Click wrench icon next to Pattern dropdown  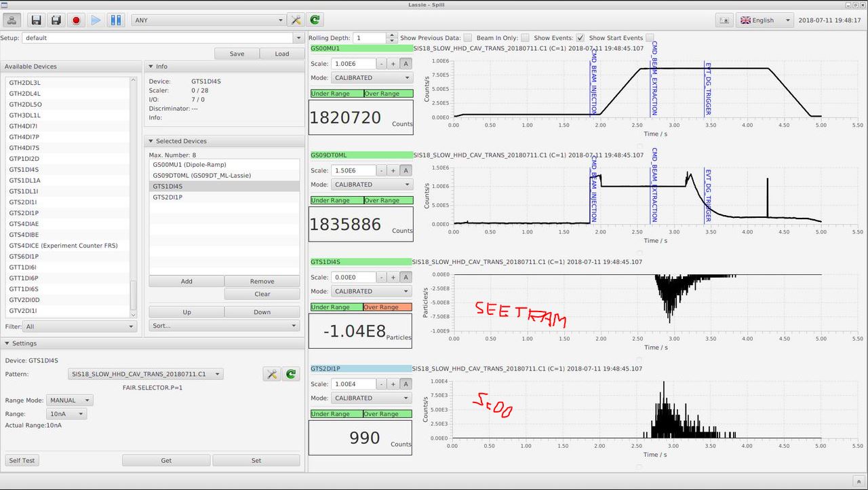(271, 374)
